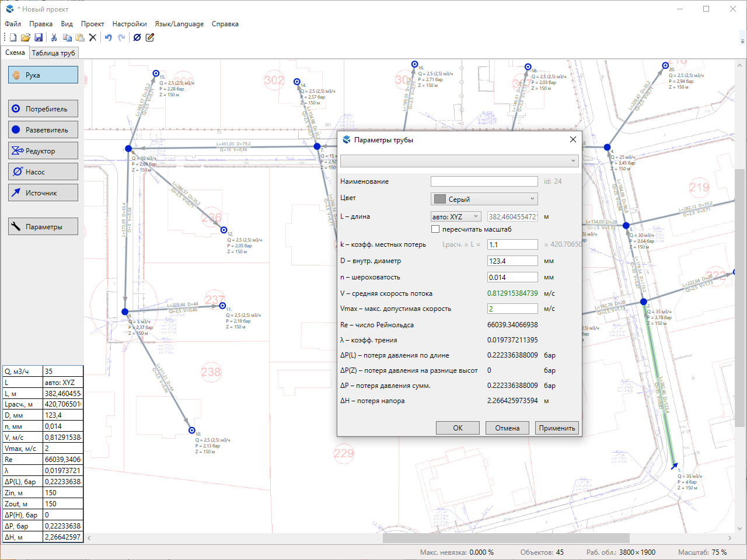Click the D внутр. диаметр input field
Image resolution: width=747 pixels, height=560 pixels.
pyautogui.click(x=512, y=261)
